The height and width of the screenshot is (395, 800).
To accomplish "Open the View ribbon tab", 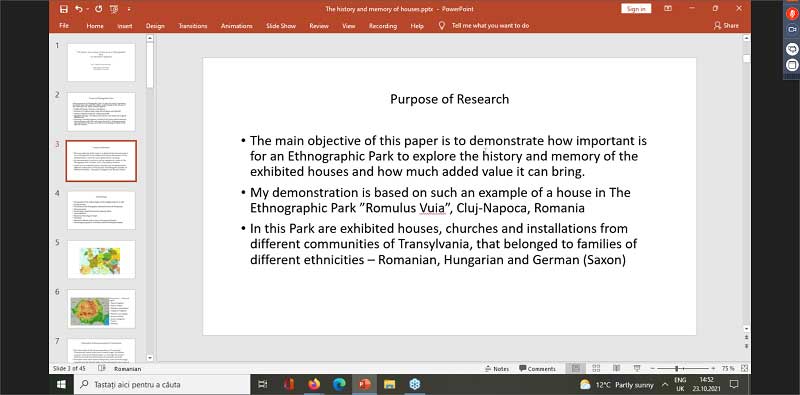I will click(349, 26).
